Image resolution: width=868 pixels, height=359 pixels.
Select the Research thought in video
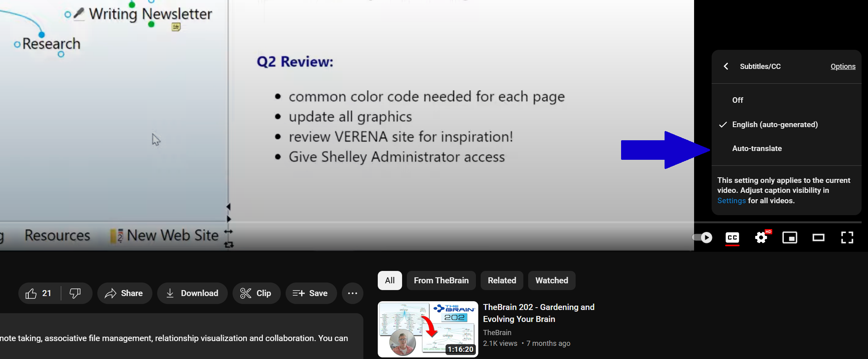click(51, 44)
